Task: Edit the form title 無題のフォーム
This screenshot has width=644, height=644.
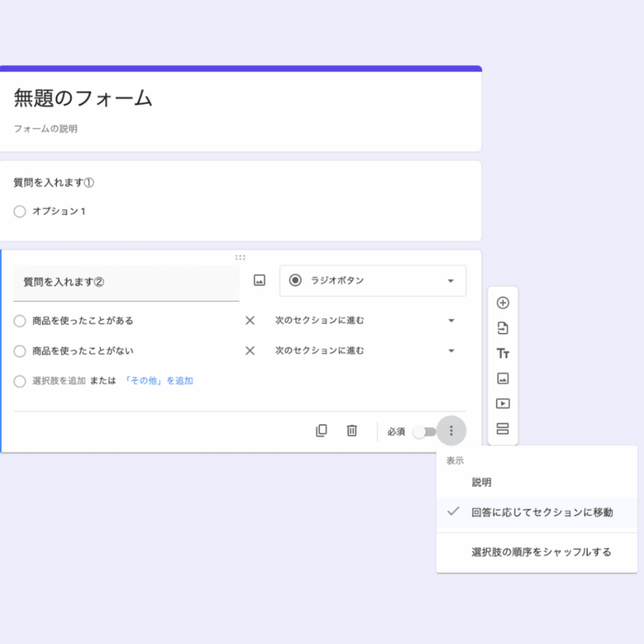Action: tap(83, 99)
